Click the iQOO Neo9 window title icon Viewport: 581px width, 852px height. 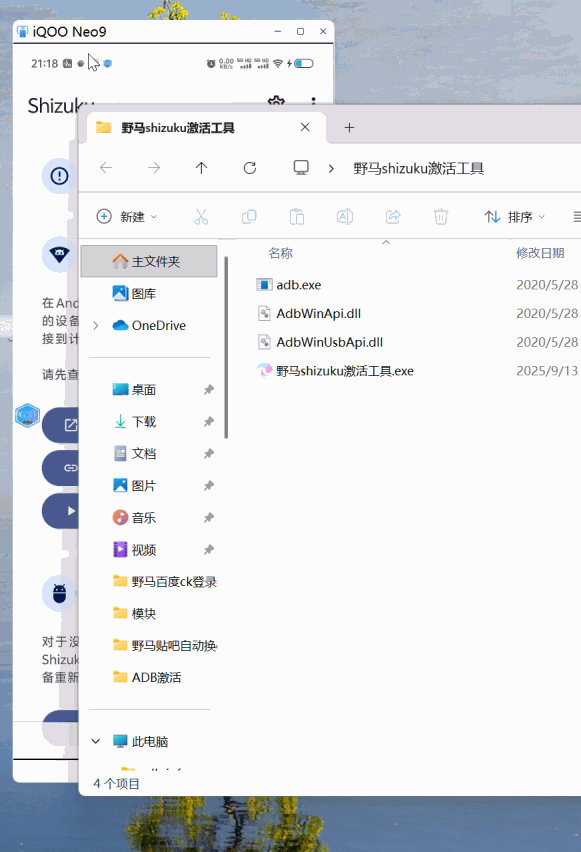[22, 32]
